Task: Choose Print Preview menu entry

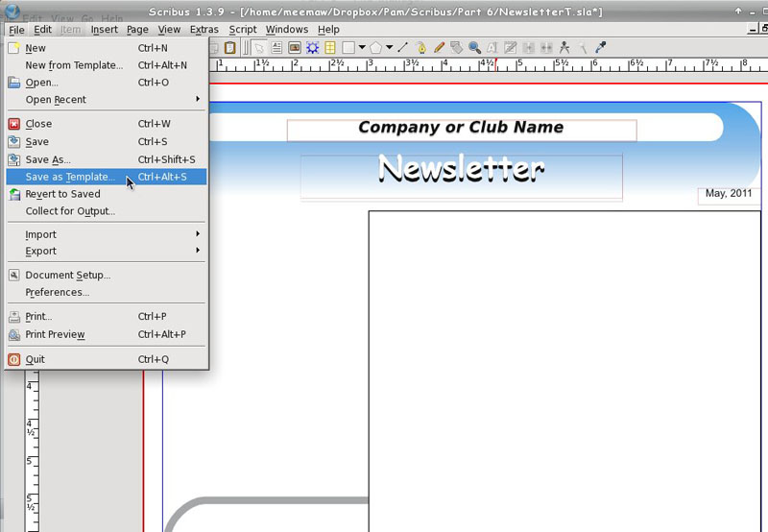Action: pos(107,334)
